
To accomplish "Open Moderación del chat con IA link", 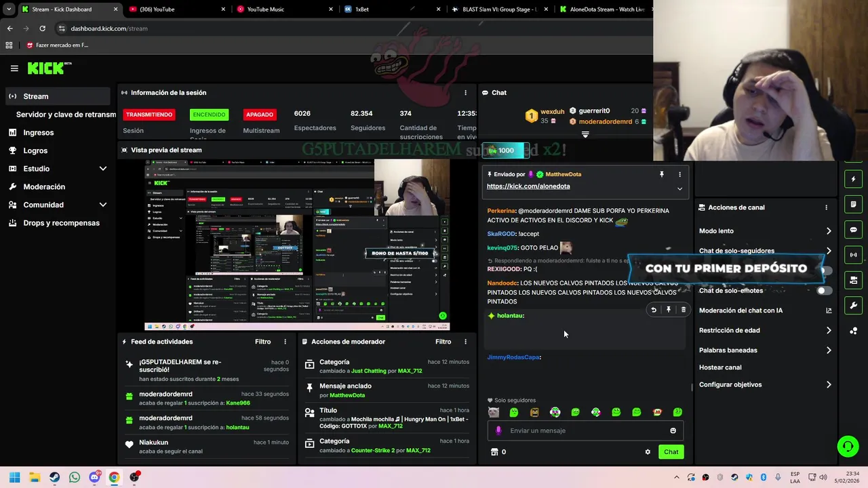I will [765, 310].
